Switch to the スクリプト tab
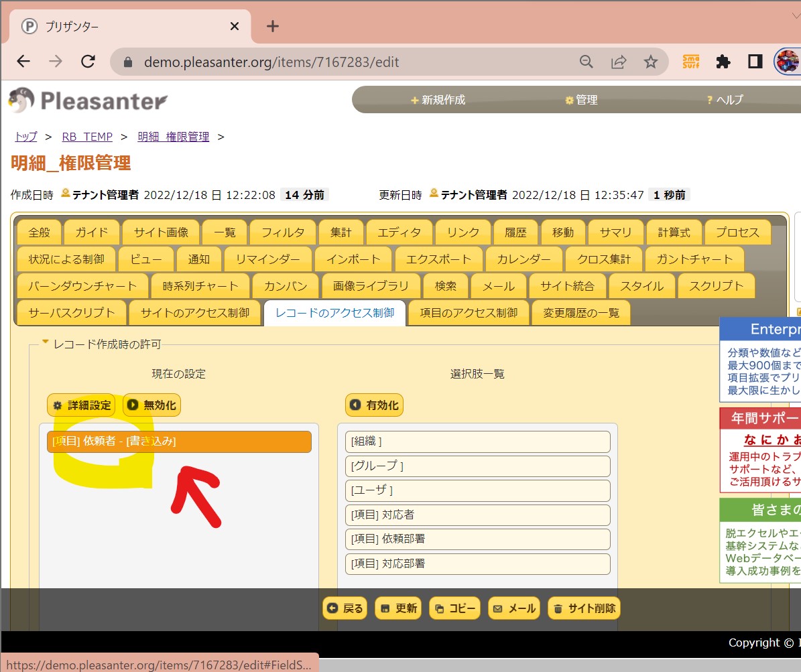 tap(717, 286)
